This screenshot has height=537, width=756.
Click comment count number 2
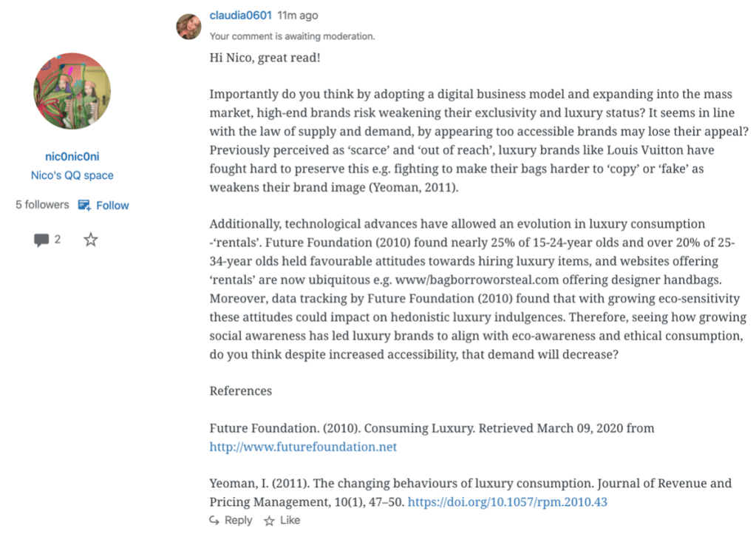(x=58, y=240)
